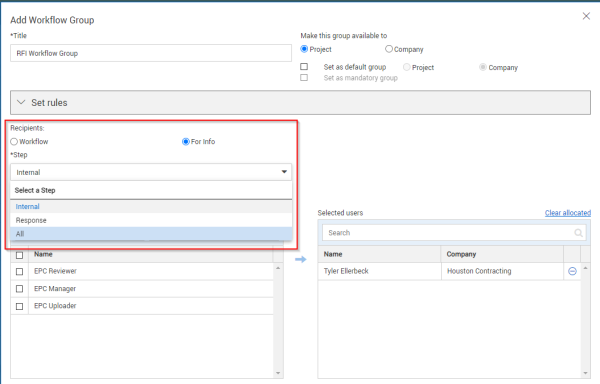Click the Title input field
This screenshot has height=384, width=600.
[151, 53]
